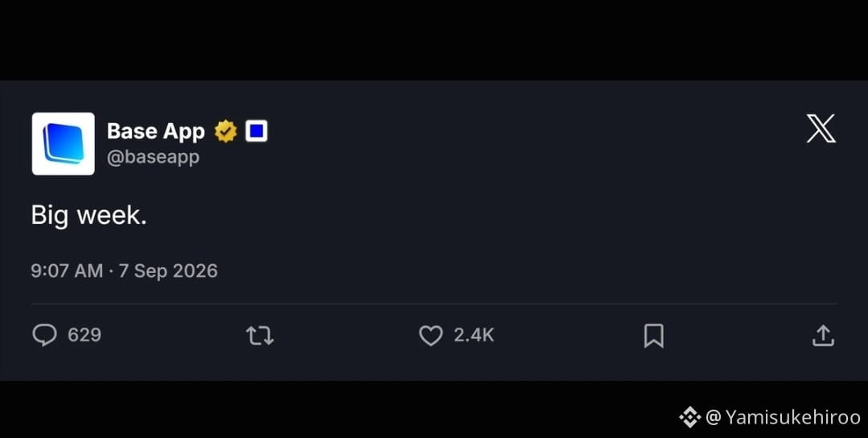Click the blue square affiliate badge
This screenshot has height=438, width=868.
point(257,131)
